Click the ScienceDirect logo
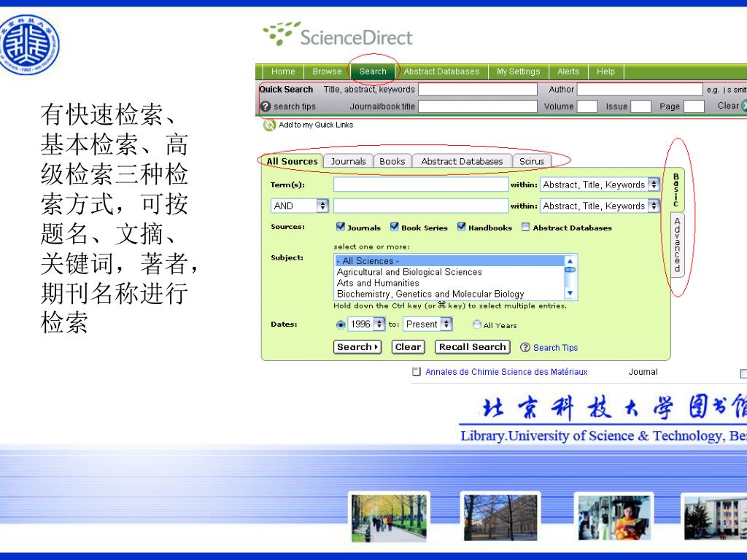747x560 pixels. point(337,34)
